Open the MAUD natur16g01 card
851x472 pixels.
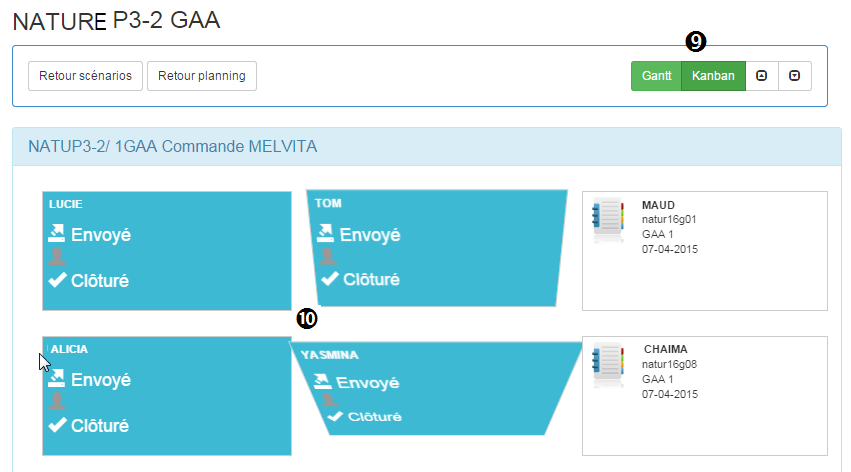point(704,251)
